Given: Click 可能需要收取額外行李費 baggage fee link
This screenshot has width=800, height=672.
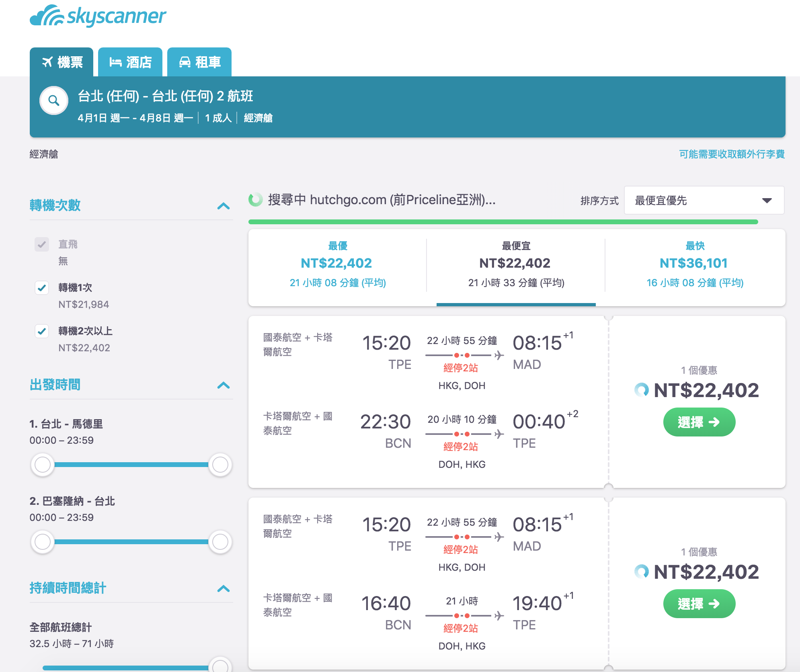Looking at the screenshot, I should point(732,154).
